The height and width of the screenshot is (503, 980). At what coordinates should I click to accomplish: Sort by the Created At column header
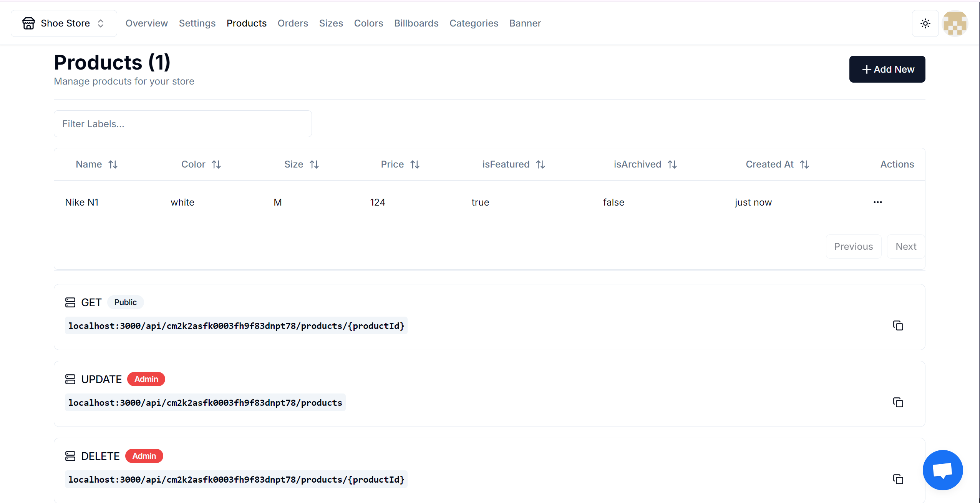point(777,164)
